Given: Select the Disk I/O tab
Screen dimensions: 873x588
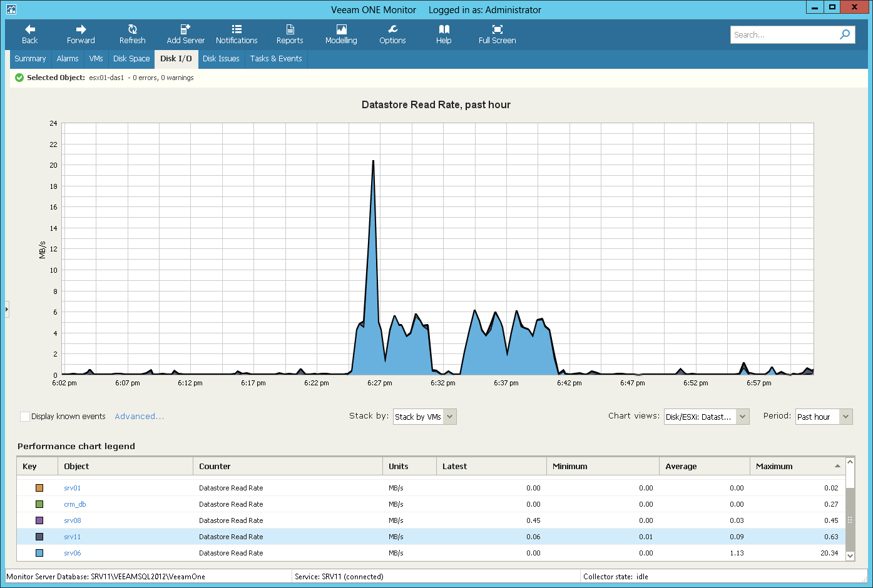Looking at the screenshot, I should point(176,59).
